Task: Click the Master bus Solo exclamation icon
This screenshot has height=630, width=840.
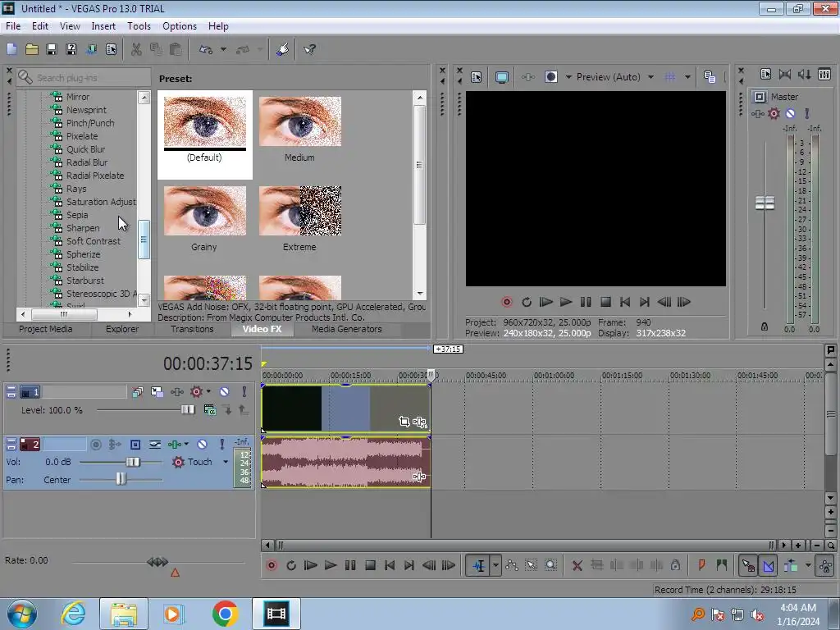Action: click(807, 113)
